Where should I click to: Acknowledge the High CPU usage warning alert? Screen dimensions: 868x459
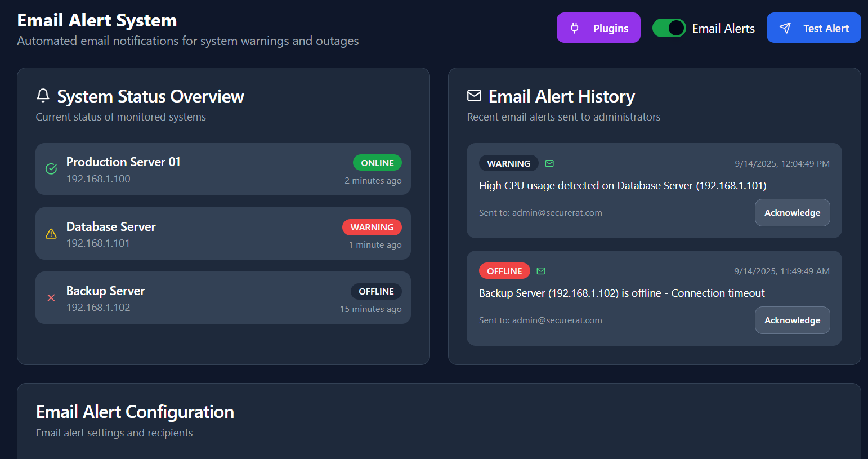(x=792, y=213)
